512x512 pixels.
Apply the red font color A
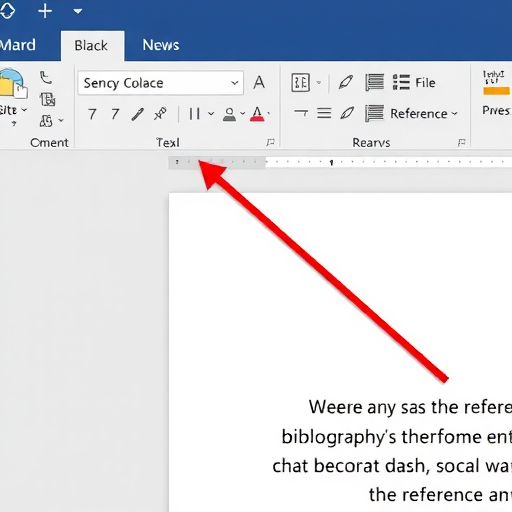click(x=257, y=114)
